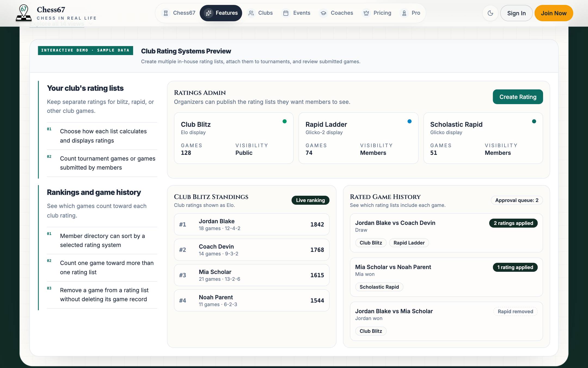Viewport: 588px width, 368px height.
Task: Click the people icon beside Clubs
Action: [251, 13]
